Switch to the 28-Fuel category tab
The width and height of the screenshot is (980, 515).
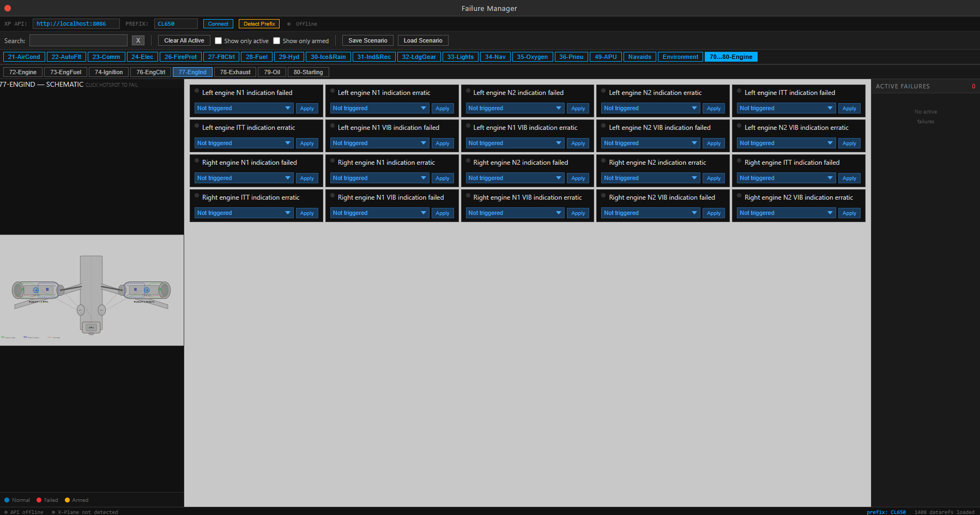click(x=256, y=57)
